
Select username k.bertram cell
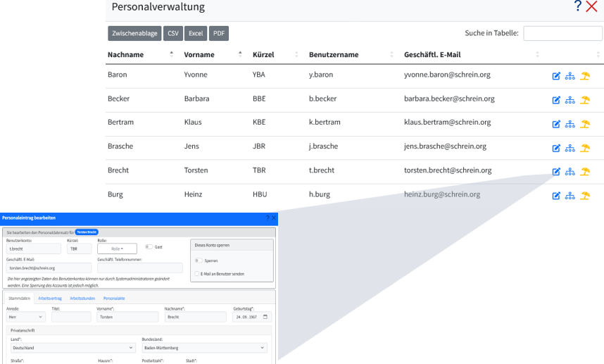[325, 122]
